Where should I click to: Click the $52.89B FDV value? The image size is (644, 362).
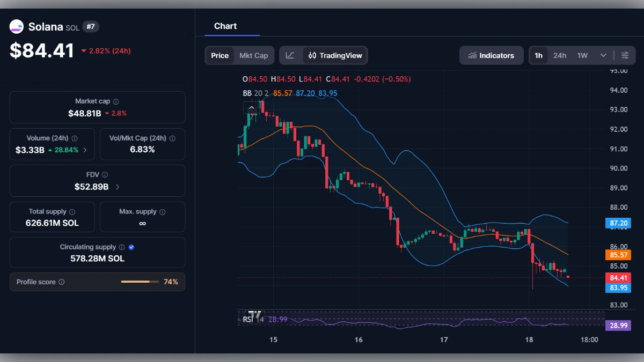click(x=92, y=187)
